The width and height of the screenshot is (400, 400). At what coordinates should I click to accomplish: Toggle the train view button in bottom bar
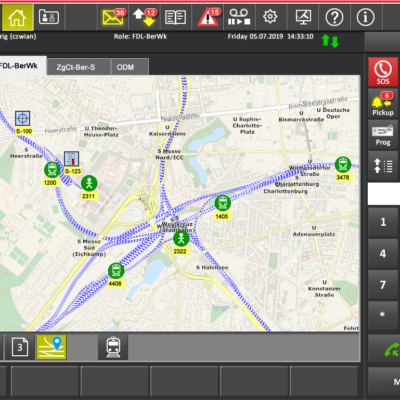pyautogui.click(x=113, y=347)
